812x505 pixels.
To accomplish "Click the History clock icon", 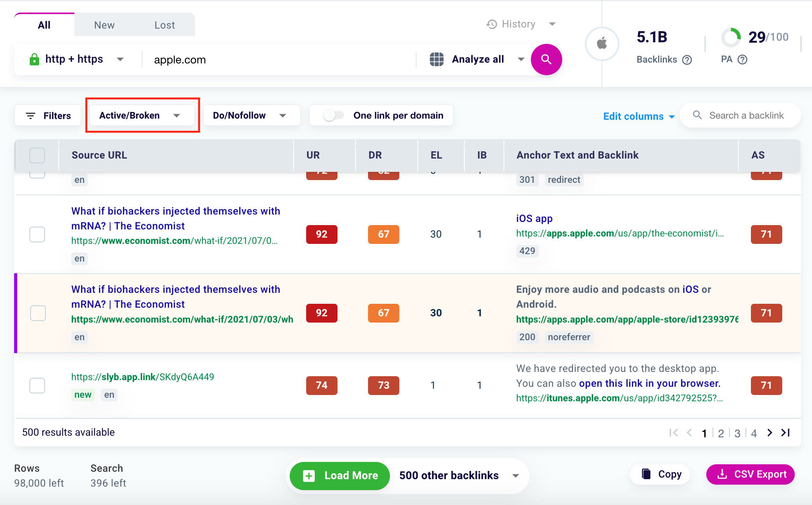I will point(492,24).
